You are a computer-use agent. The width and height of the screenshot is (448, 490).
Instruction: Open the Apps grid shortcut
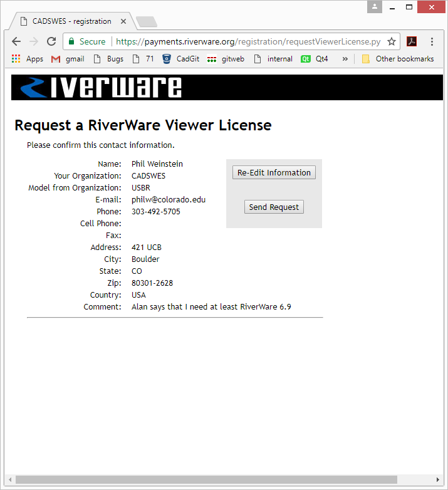click(28, 59)
